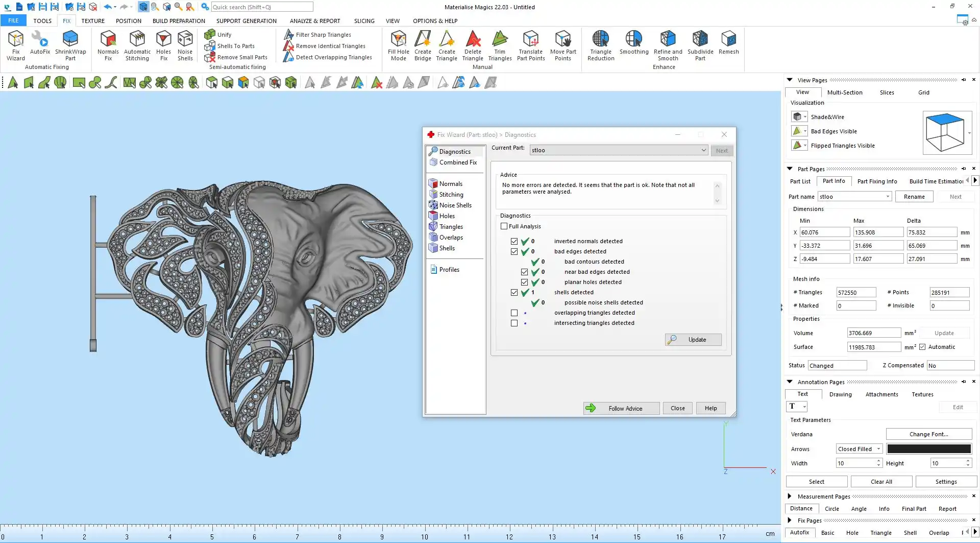Enable the Full Analysis checkbox
980x543 pixels.
click(504, 226)
